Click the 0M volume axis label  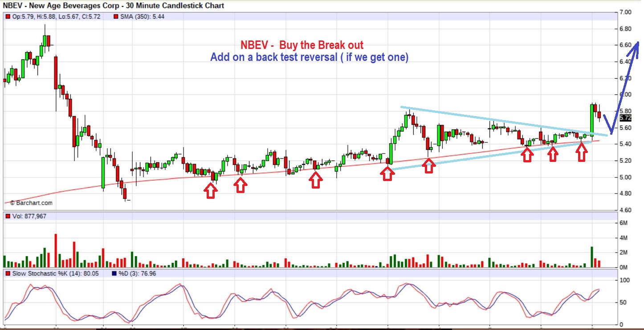[x=624, y=267]
